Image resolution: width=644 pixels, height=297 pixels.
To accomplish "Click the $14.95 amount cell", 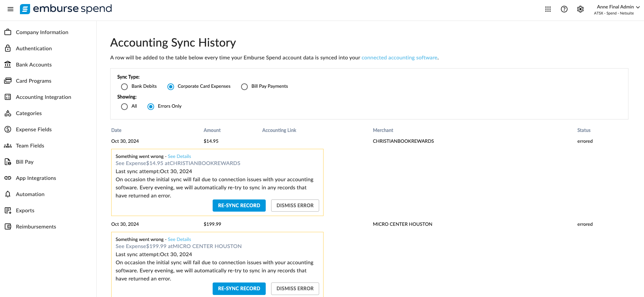I will (211, 141).
